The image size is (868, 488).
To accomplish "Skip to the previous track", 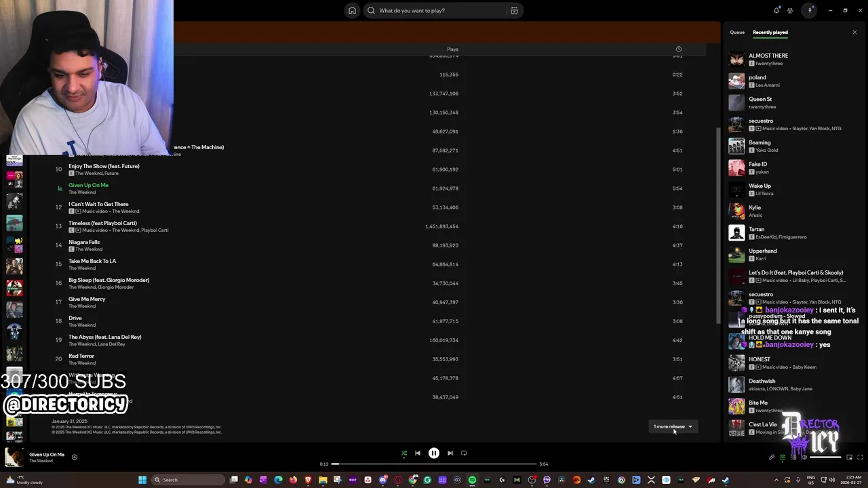I will coord(418,453).
